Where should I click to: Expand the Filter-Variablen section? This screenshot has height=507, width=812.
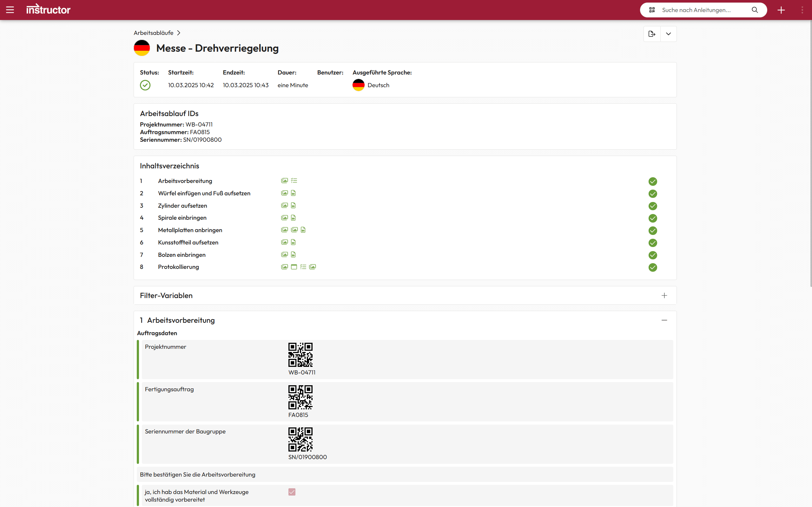click(664, 296)
